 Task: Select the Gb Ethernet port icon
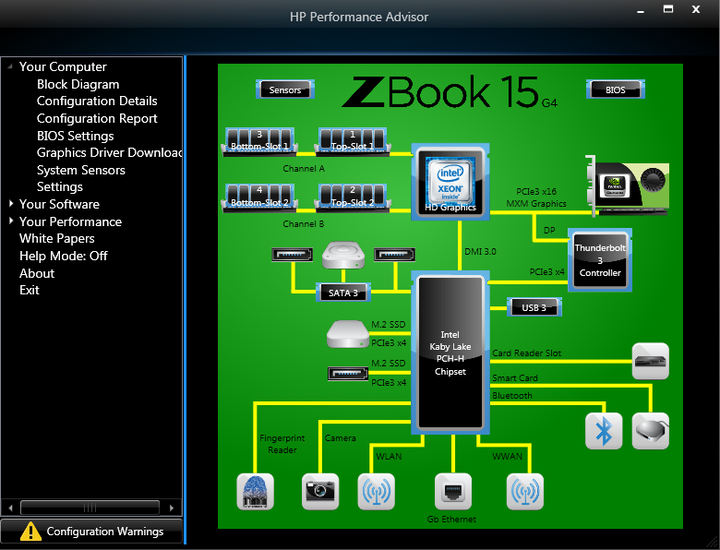tap(453, 492)
